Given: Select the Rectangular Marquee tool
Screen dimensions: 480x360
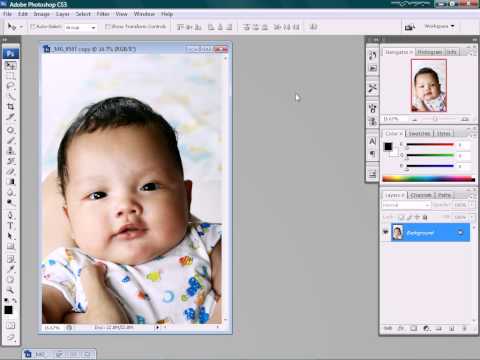Looking at the screenshot, I should [x=11, y=76].
